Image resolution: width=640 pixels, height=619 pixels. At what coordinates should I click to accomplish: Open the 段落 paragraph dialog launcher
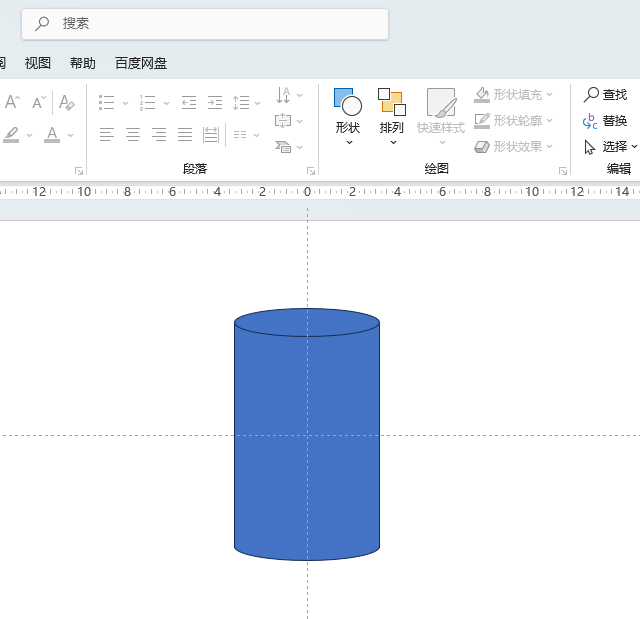[311, 171]
